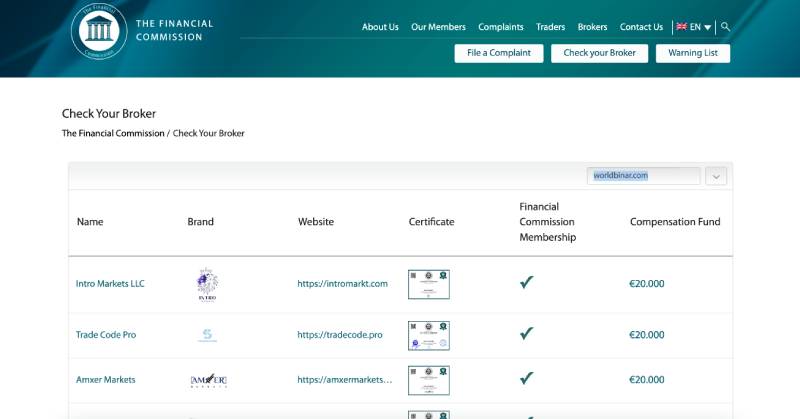Click Intro Markets membership checkmark

click(x=526, y=283)
